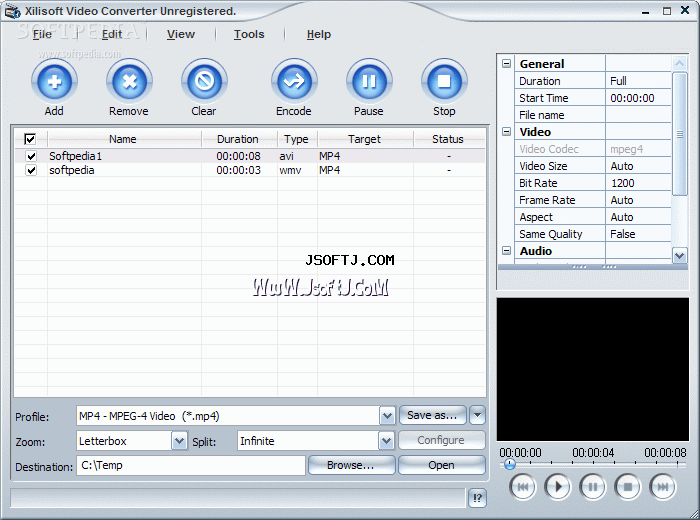Open the Edit menu
Screen dimensions: 700x520
112,34
